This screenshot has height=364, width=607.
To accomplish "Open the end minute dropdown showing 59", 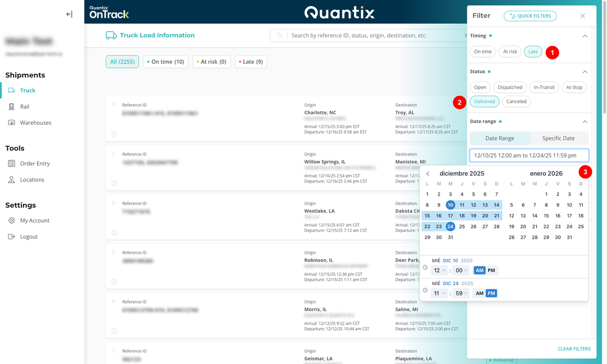I will pyautogui.click(x=461, y=293).
